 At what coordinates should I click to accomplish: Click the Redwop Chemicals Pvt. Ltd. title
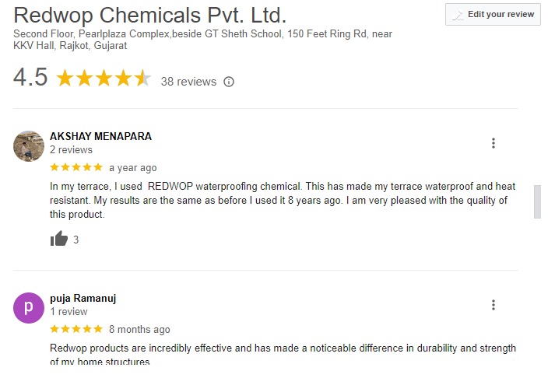tap(150, 15)
